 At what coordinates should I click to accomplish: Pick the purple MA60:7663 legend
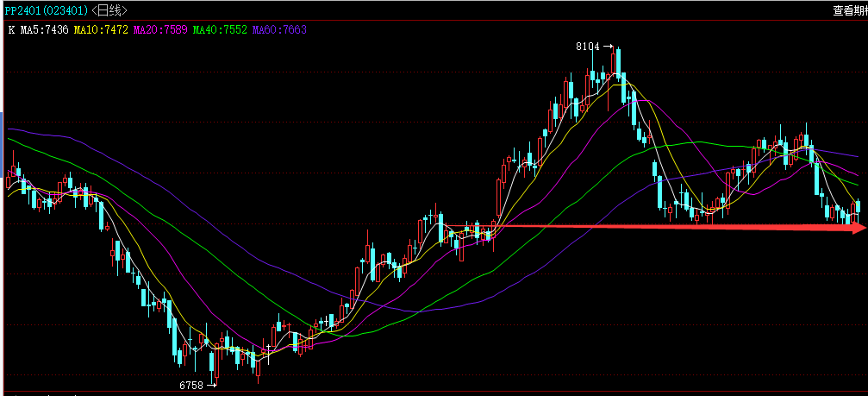(278, 29)
